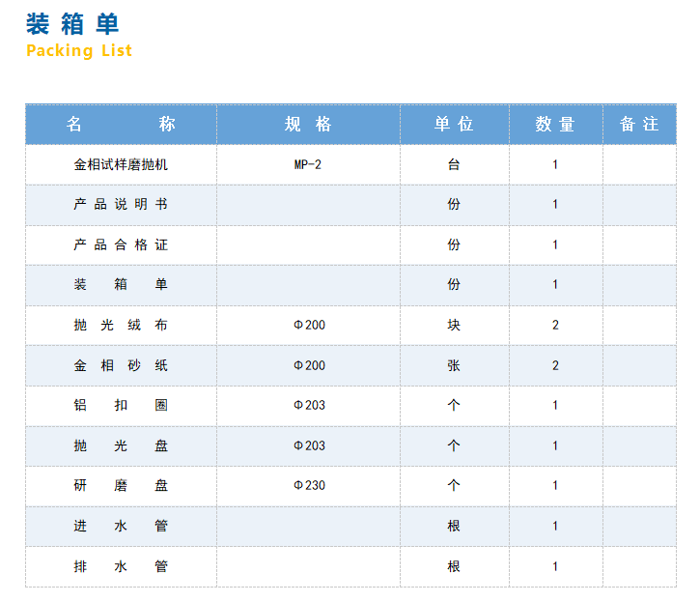Select the 产品说明书 name cell
Image resolution: width=700 pixels, height=602 pixels.
121,205
